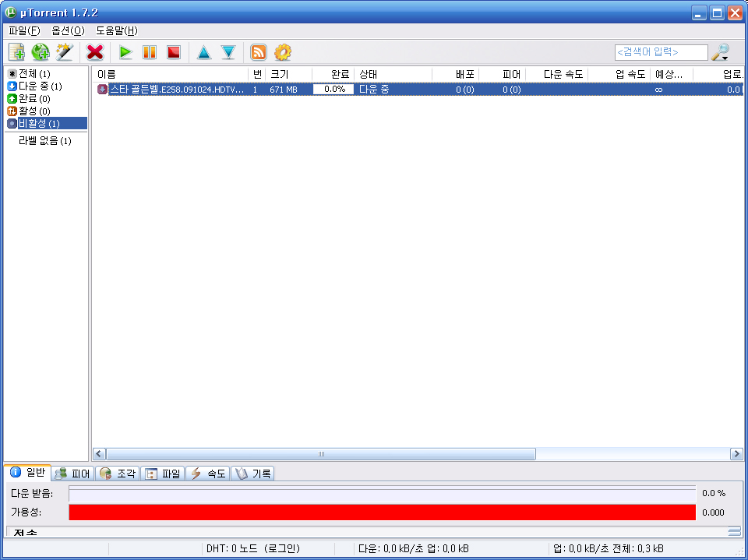Click the 0.0% progress bar cell
The width and height of the screenshot is (748, 560).
tap(333, 90)
